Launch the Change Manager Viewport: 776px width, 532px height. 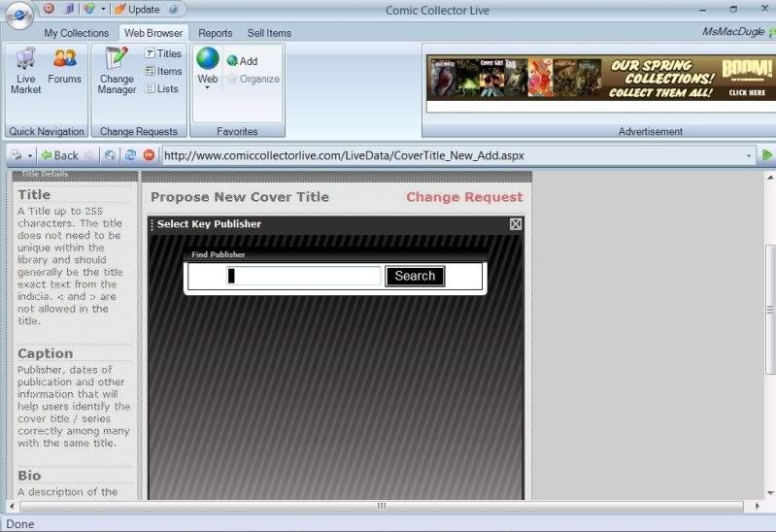pyautogui.click(x=117, y=71)
